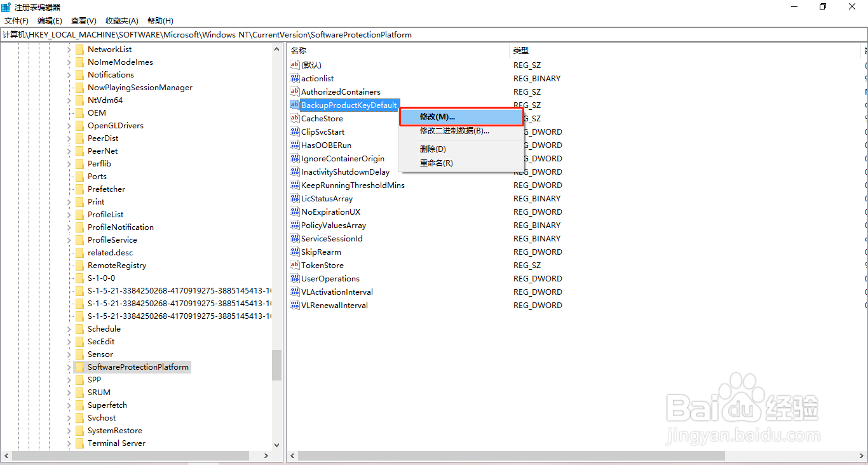Click the binary icon beside actionlist

[x=294, y=78]
